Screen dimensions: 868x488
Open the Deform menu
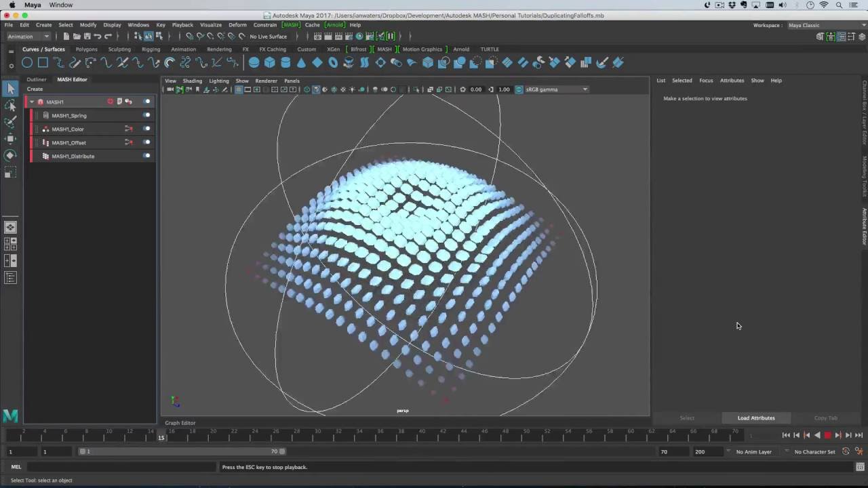(x=237, y=25)
